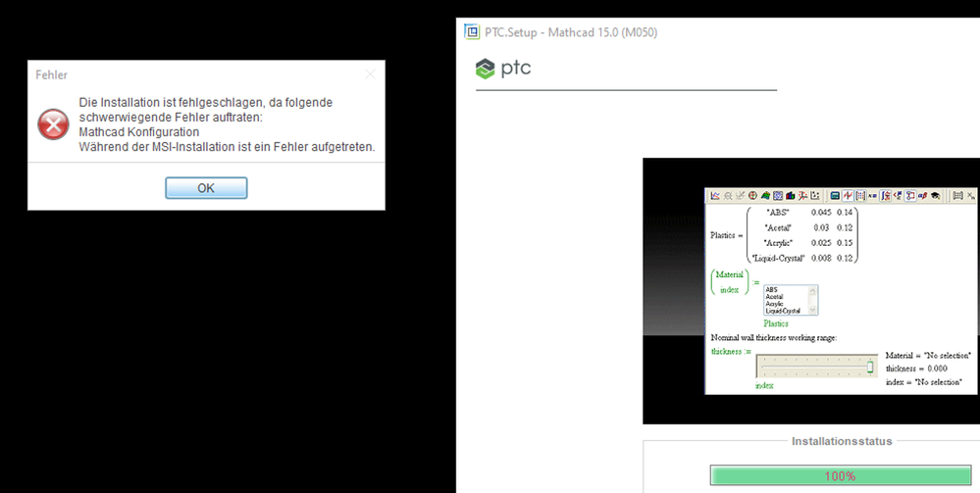Click the X subscript icon at toolbar edge
The image size is (980, 493).
971,196
